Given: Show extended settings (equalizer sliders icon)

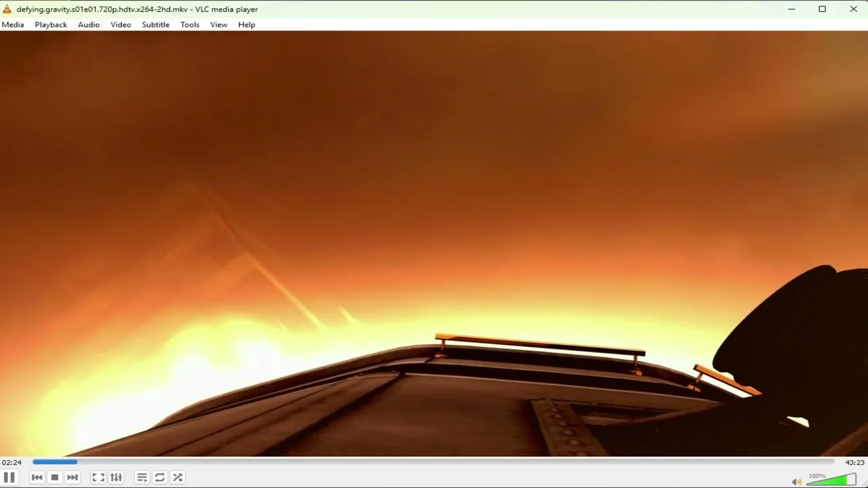Looking at the screenshot, I should tap(116, 478).
